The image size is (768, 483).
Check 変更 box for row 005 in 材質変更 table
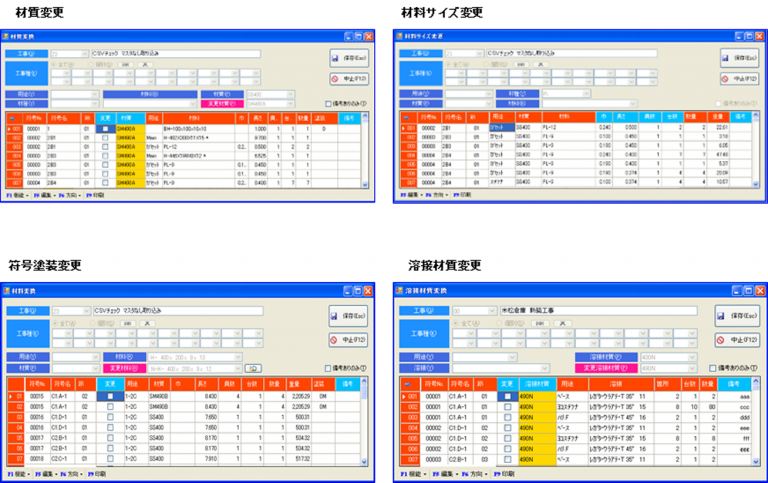[x=105, y=165]
